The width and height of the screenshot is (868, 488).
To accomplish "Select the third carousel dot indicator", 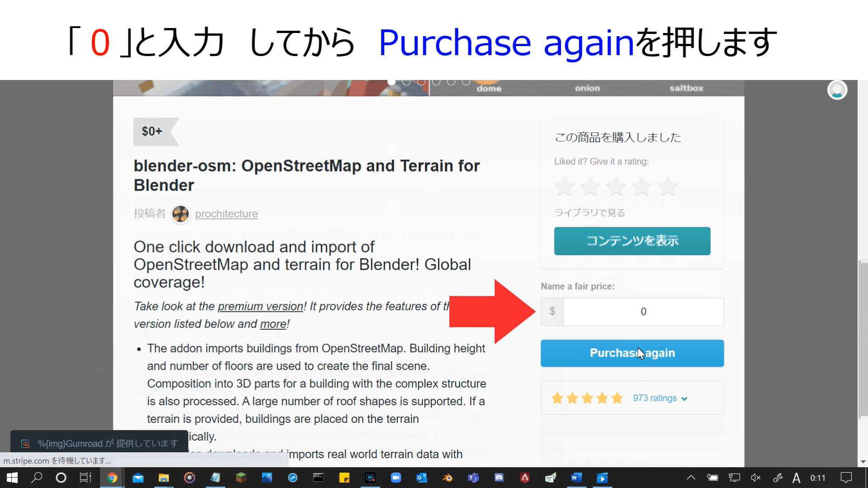I will 421,82.
